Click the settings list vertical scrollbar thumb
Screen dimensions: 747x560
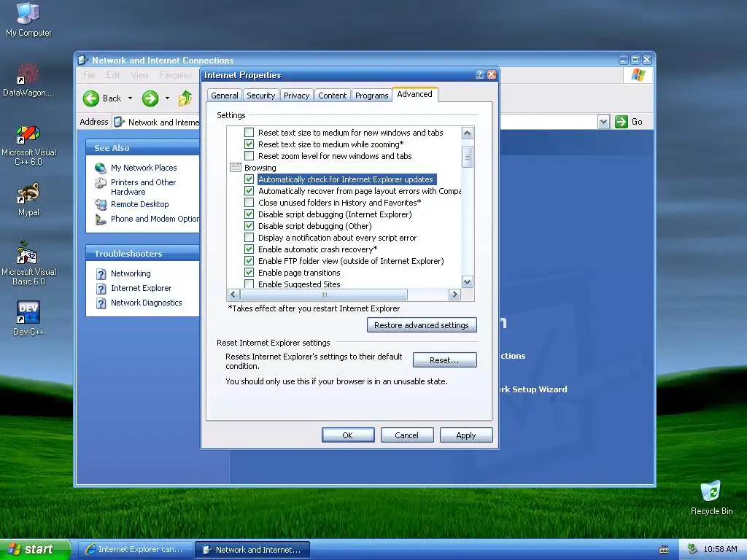click(x=468, y=157)
